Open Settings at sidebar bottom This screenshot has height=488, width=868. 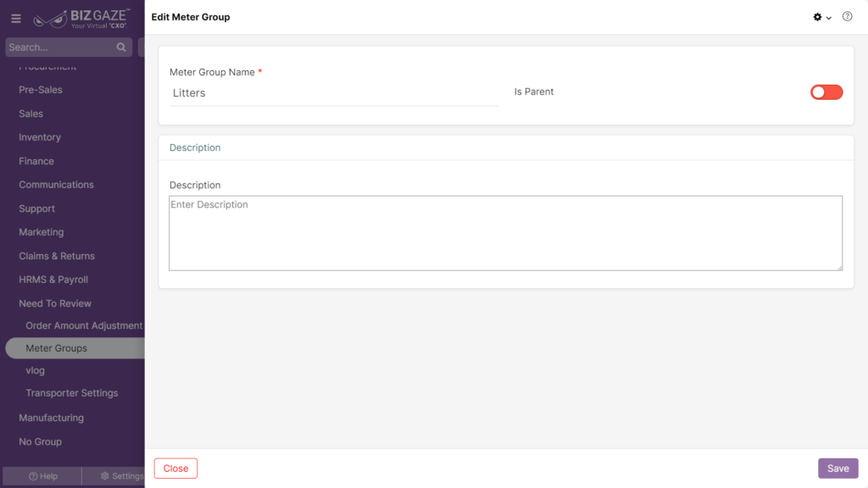(122, 476)
